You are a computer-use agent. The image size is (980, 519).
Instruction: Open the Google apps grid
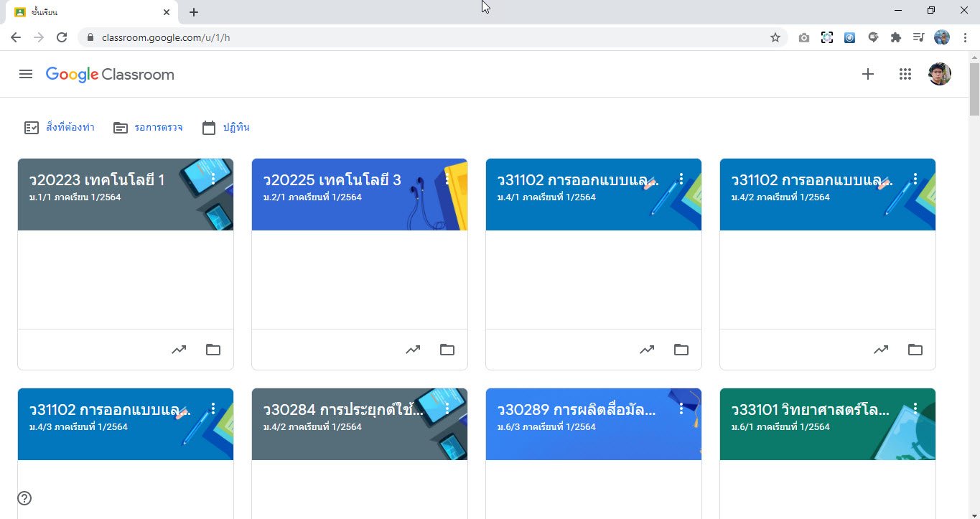(905, 74)
